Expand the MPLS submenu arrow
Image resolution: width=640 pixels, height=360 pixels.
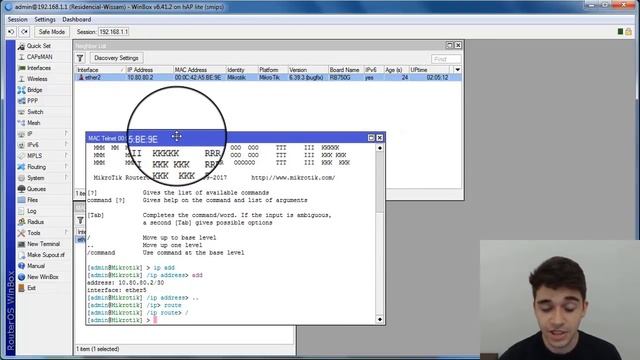66,156
